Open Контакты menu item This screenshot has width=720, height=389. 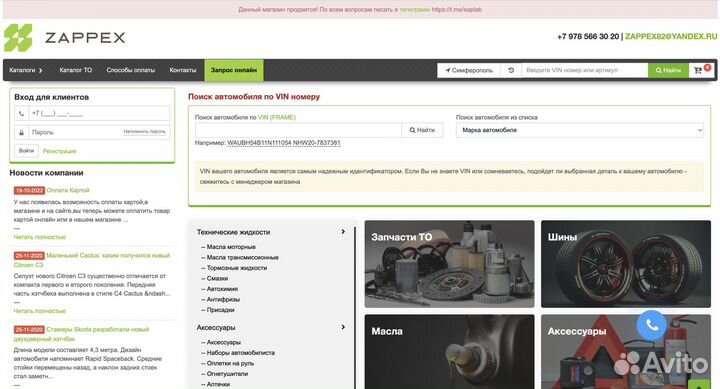[x=182, y=70]
